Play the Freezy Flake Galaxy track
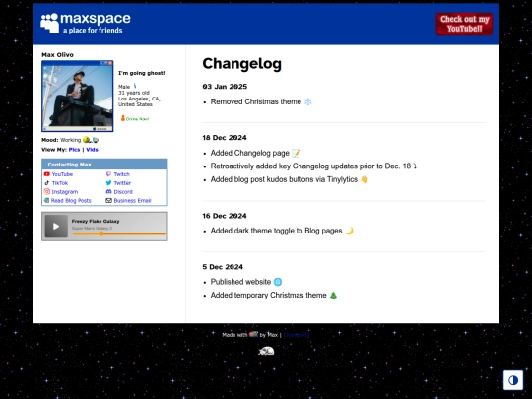This screenshot has height=399, width=532. pos(56,227)
